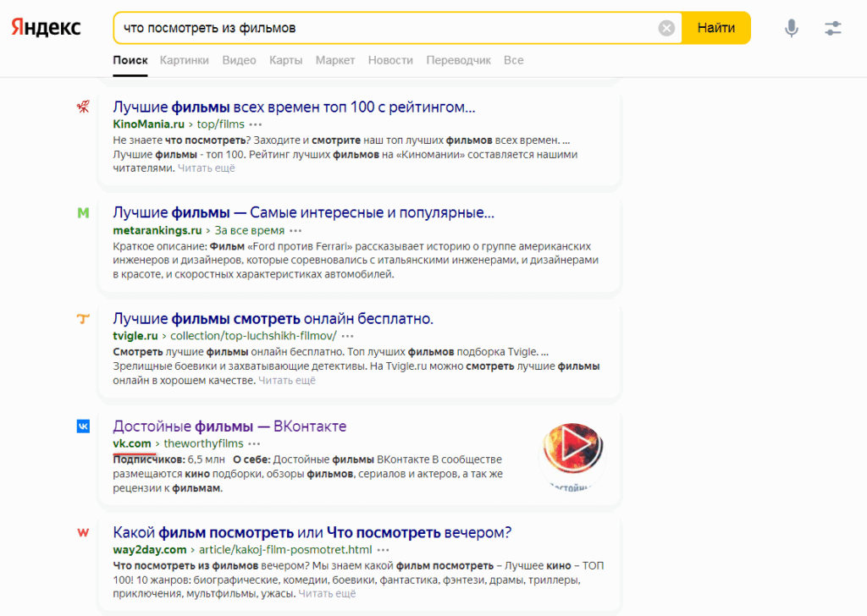Click the KinoMania favicon icon
This screenshot has height=616, width=867.
pos(83,107)
